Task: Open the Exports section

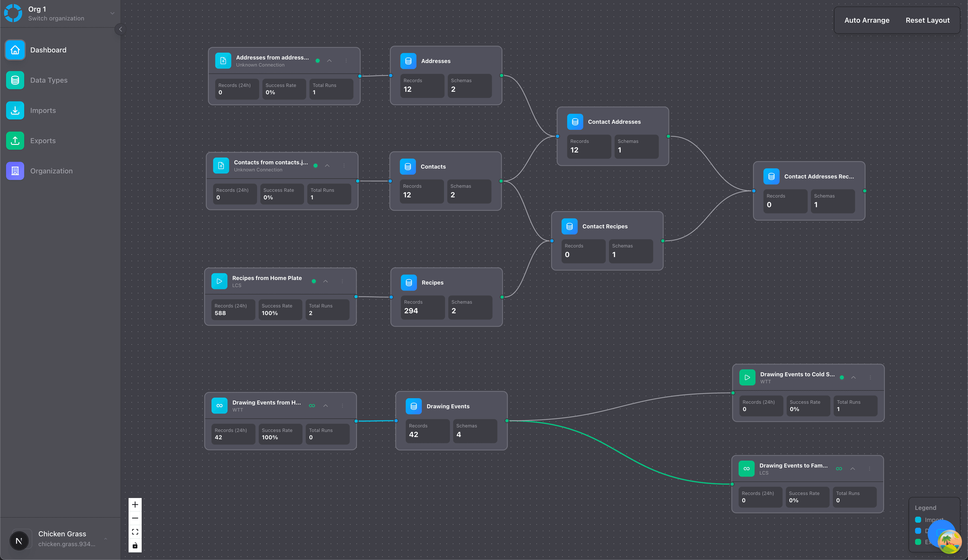Action: 43,141
